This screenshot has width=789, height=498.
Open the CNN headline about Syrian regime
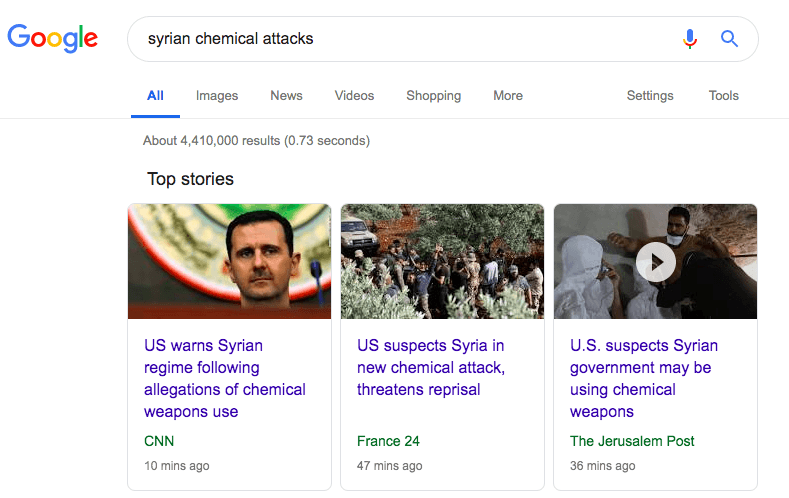pos(224,378)
